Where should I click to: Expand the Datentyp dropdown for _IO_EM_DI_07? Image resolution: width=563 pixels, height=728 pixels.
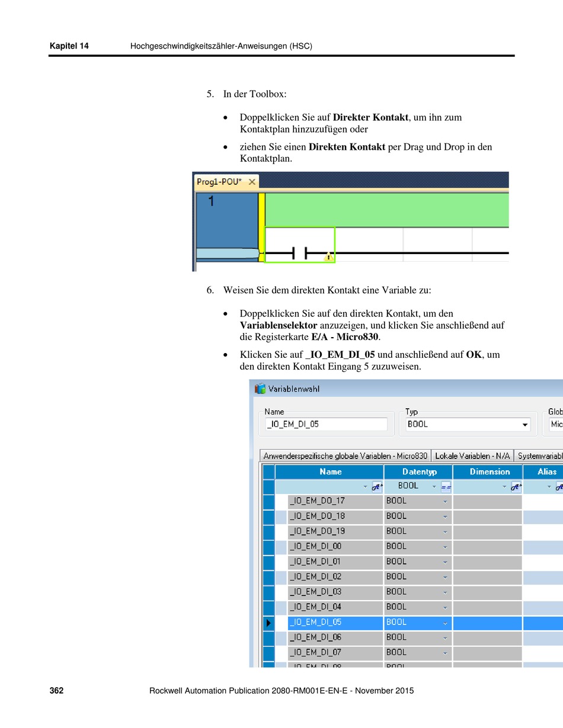click(445, 653)
